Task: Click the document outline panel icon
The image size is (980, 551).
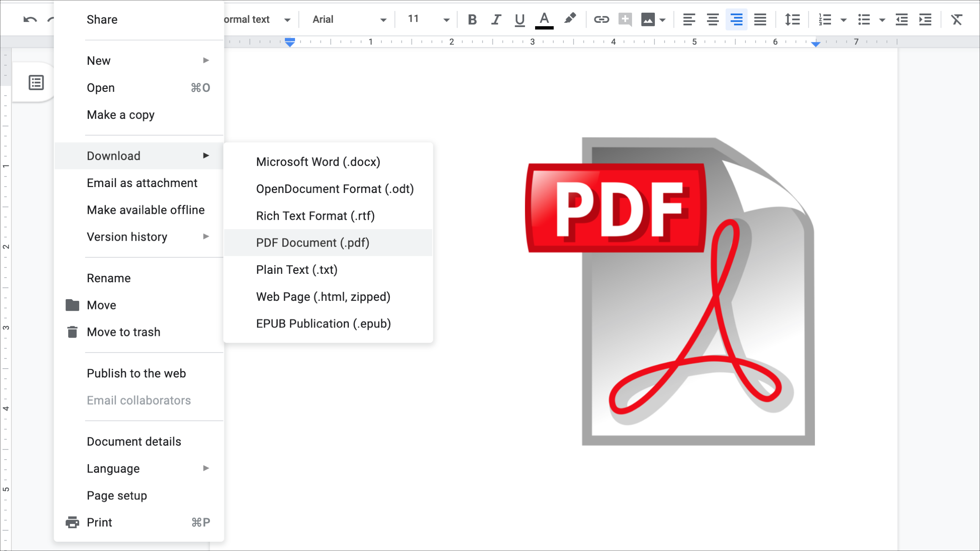Action: point(36,82)
